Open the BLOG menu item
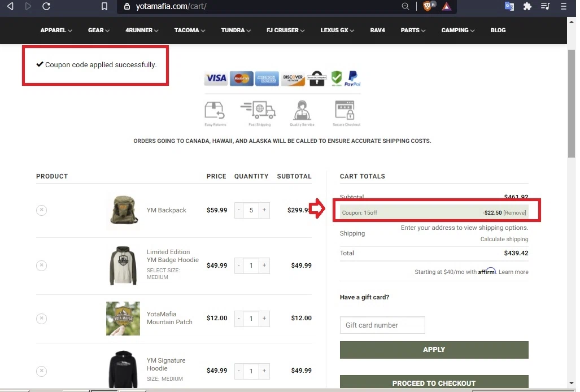This screenshot has height=392, width=580. click(498, 31)
